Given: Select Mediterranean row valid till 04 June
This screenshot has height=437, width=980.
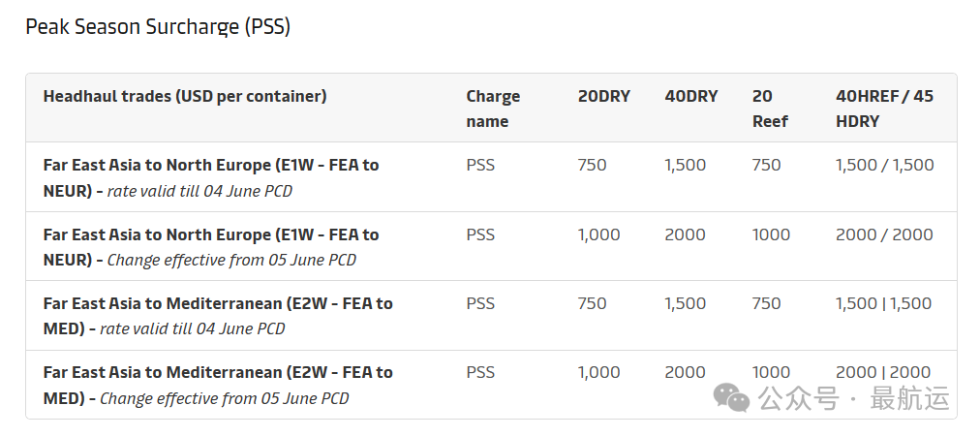Looking at the screenshot, I should (x=491, y=316).
